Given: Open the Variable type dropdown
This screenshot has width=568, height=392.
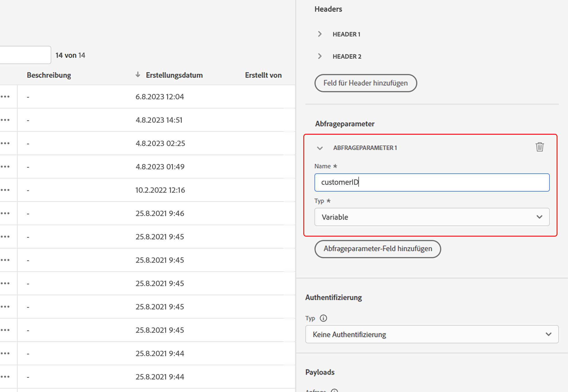Looking at the screenshot, I should click(x=432, y=217).
